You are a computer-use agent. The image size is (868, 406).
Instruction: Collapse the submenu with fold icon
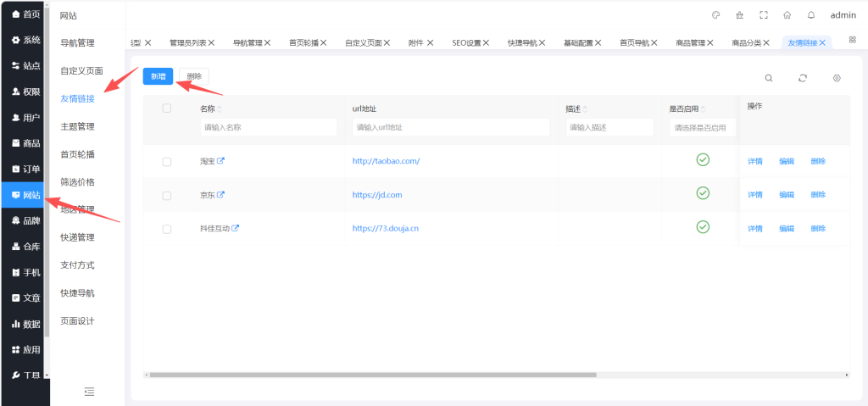coord(89,392)
